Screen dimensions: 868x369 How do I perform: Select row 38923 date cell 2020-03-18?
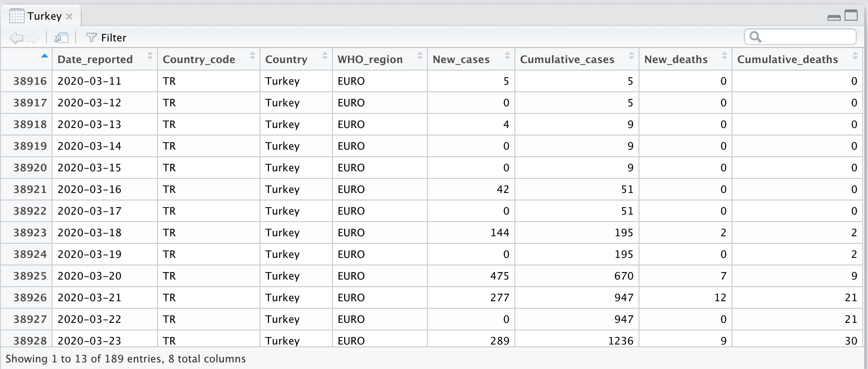(x=89, y=233)
